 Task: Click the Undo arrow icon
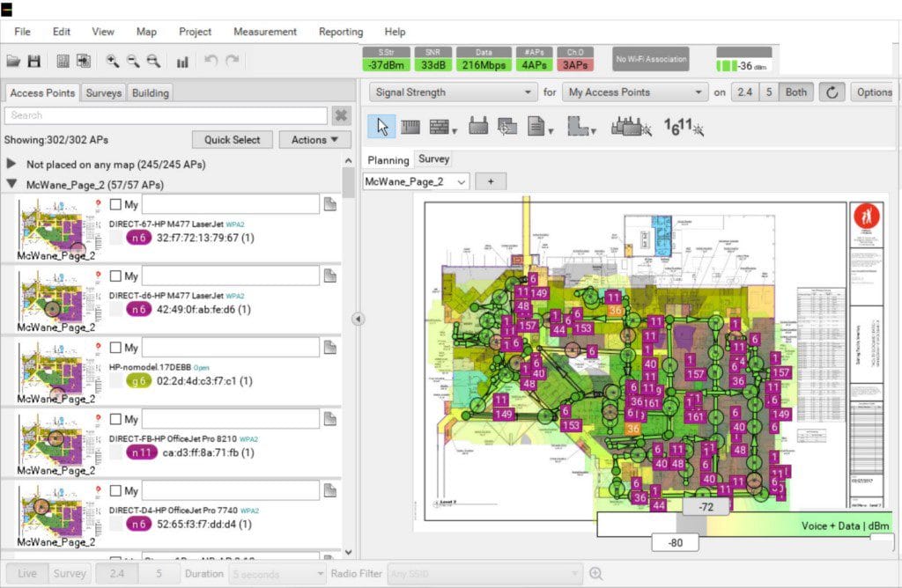pyautogui.click(x=211, y=61)
